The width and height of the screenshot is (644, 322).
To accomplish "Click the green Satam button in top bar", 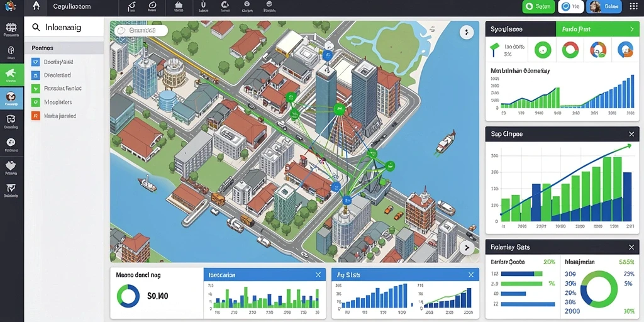I will (538, 6).
